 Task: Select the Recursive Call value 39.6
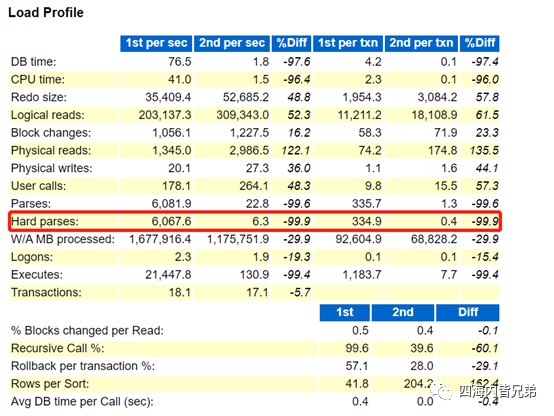tap(422, 348)
